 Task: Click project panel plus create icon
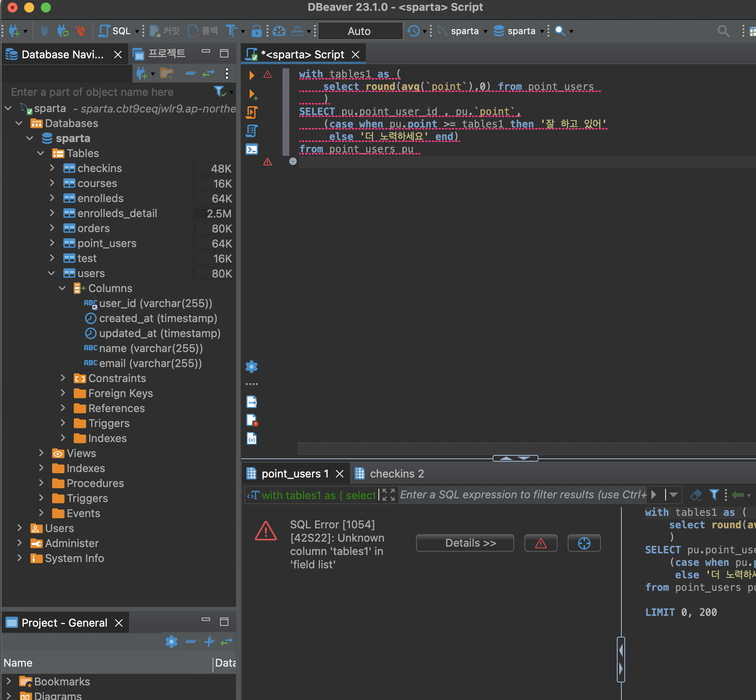click(209, 642)
